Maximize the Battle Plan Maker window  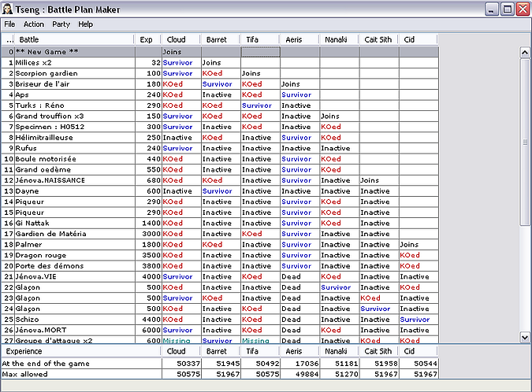(508, 9)
